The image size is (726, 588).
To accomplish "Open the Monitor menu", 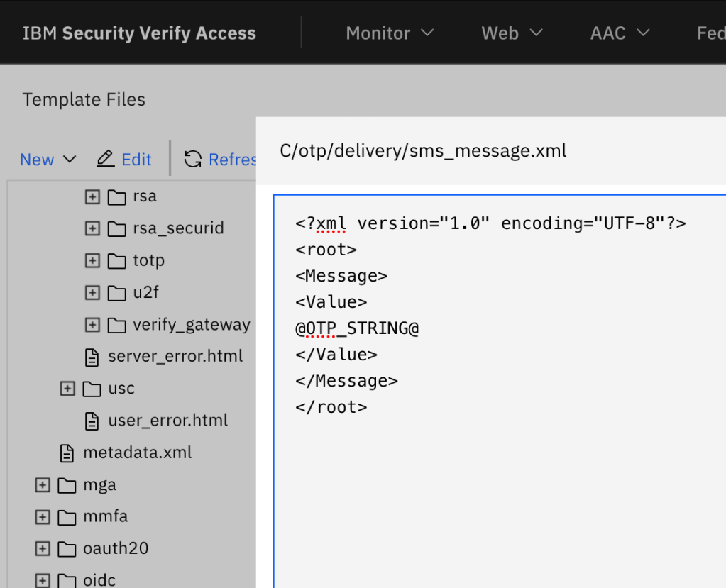I will coord(390,33).
